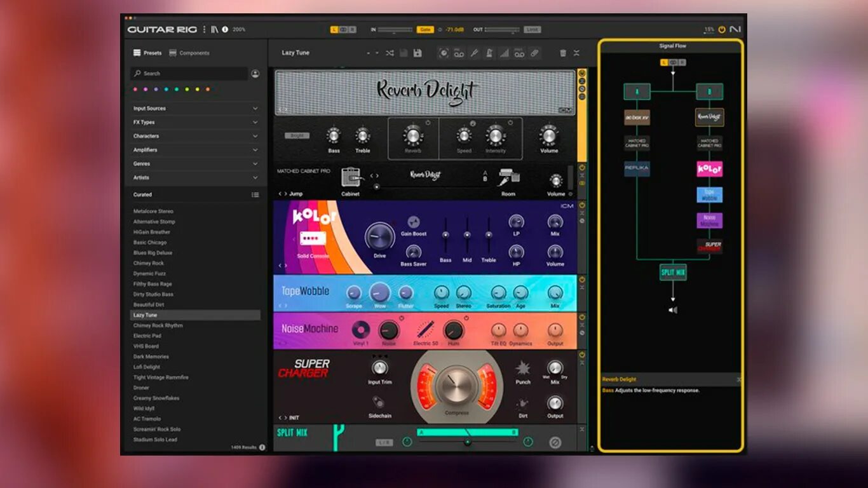Switch to the Components tab
This screenshot has width=868, height=488.
click(x=189, y=53)
